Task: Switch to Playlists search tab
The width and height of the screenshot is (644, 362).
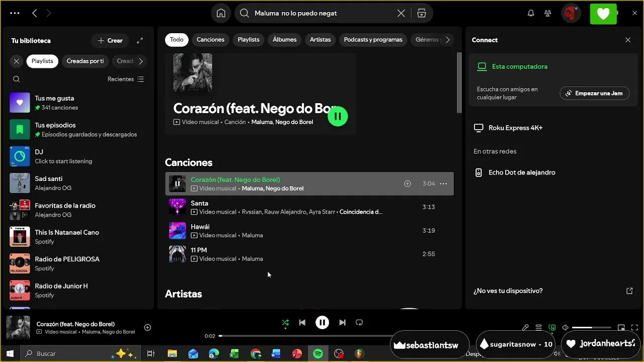Action: point(249,40)
